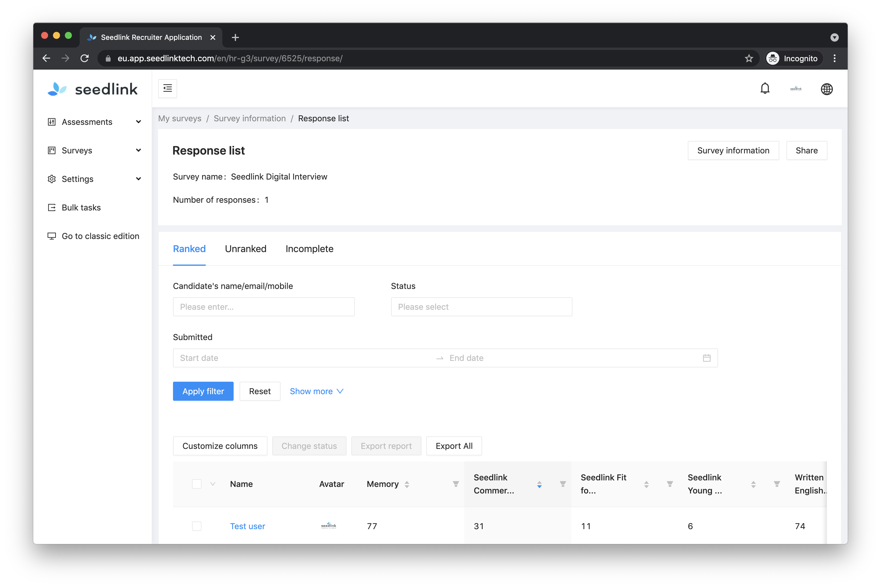Image resolution: width=881 pixels, height=588 pixels.
Task: Open the selection dropdown arrow beside header checkbox
Action: click(x=213, y=484)
